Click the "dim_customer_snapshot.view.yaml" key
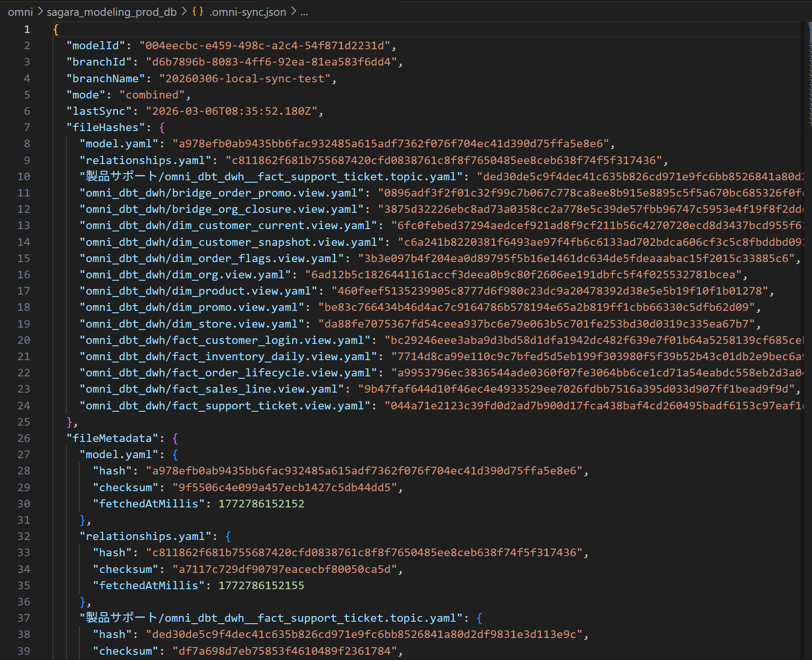 coord(232,242)
